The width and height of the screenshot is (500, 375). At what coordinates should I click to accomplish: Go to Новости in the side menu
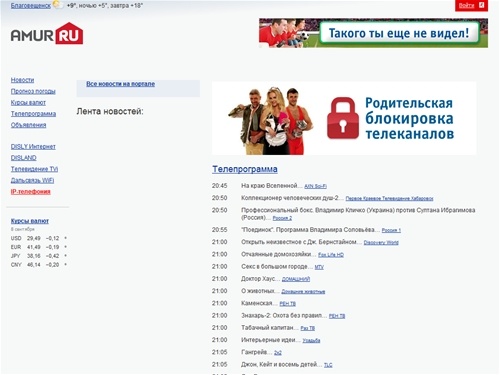click(22, 80)
